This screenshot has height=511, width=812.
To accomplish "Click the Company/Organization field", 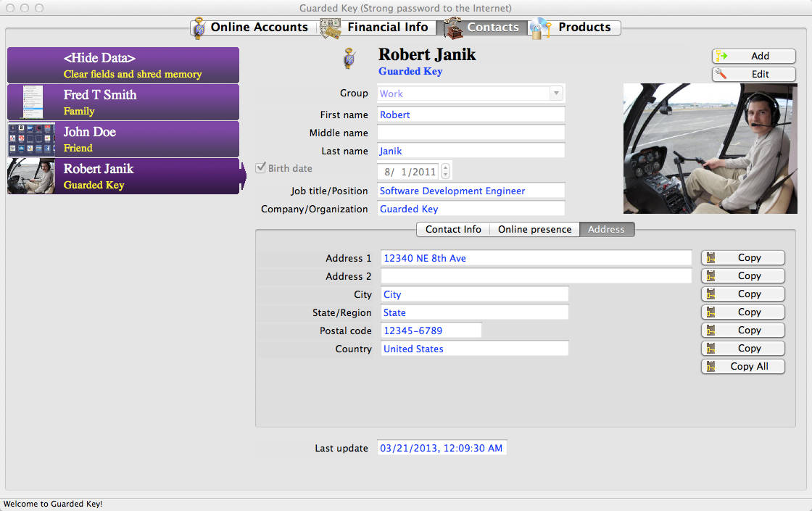I will click(x=471, y=209).
